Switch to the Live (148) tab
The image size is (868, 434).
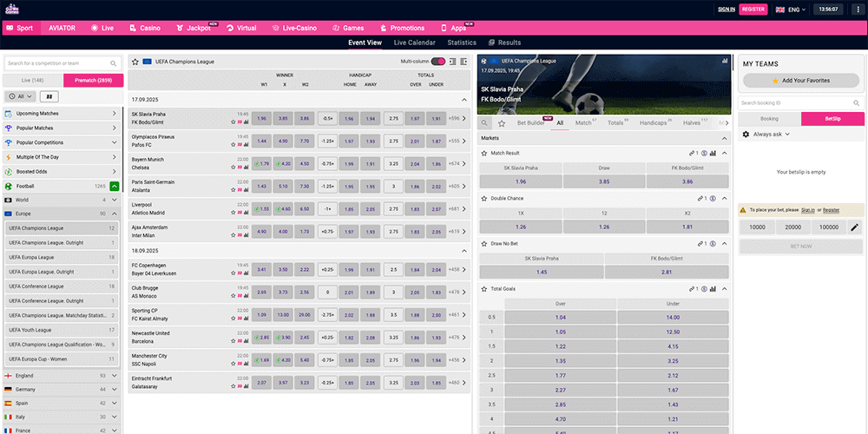(x=34, y=80)
